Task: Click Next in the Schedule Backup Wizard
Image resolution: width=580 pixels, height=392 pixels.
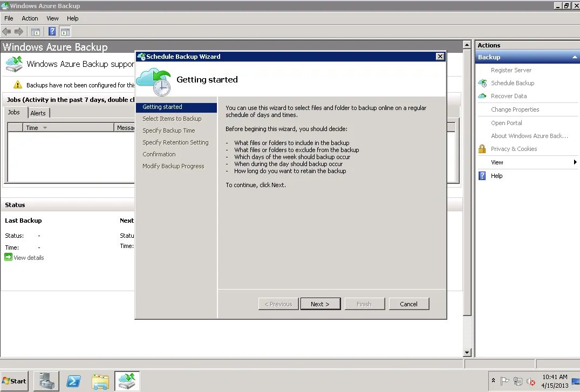Action: [x=320, y=304]
